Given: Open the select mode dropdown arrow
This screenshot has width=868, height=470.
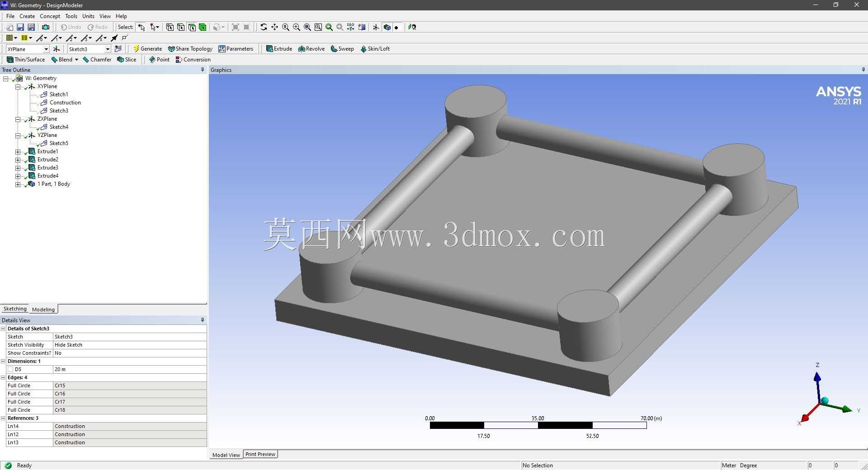Looking at the screenshot, I should (157, 27).
